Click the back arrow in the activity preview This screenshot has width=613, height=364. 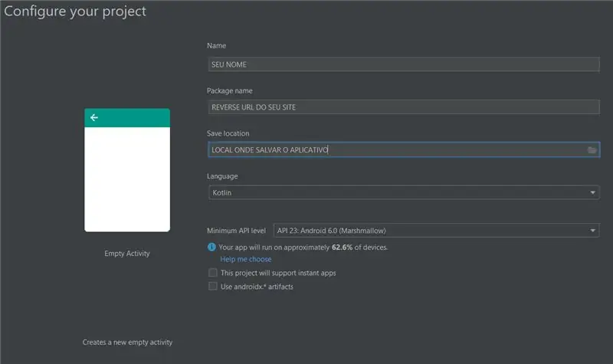pos(93,117)
